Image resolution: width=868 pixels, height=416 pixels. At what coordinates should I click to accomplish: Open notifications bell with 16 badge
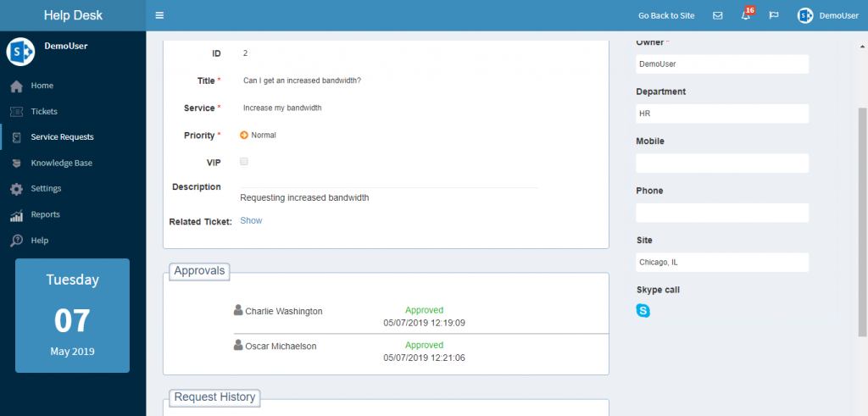coord(748,14)
